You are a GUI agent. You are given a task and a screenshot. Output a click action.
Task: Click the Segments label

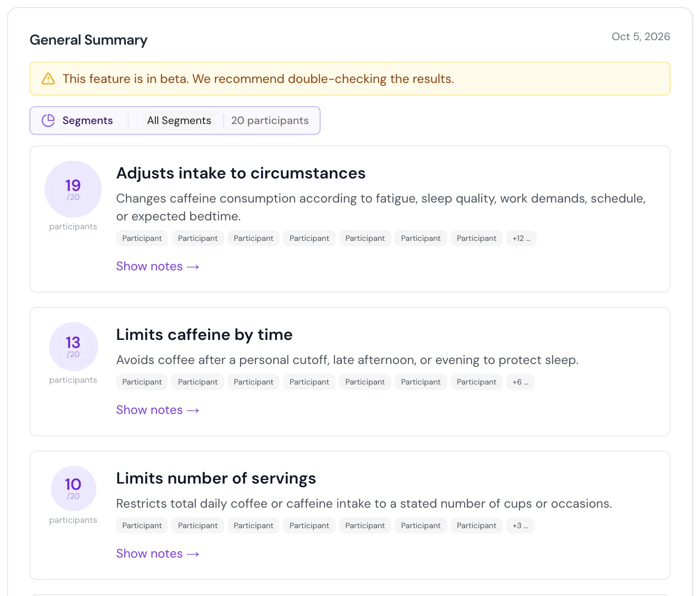(x=87, y=120)
